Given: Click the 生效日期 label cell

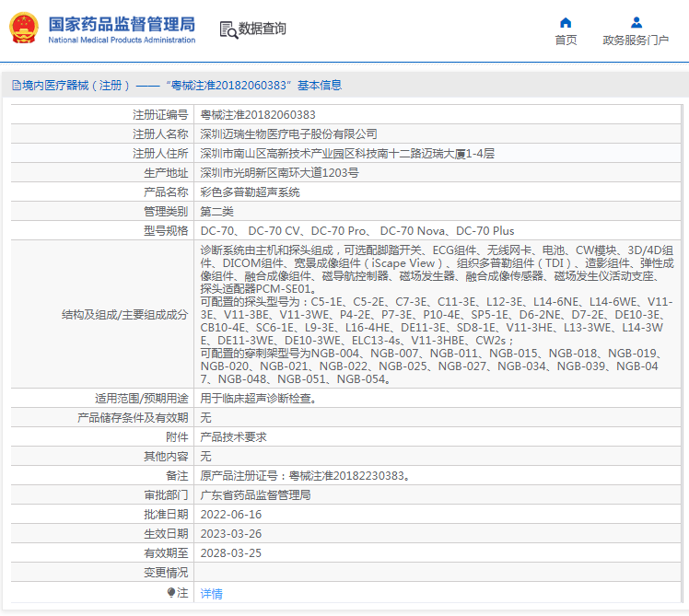Looking at the screenshot, I should (x=102, y=534).
